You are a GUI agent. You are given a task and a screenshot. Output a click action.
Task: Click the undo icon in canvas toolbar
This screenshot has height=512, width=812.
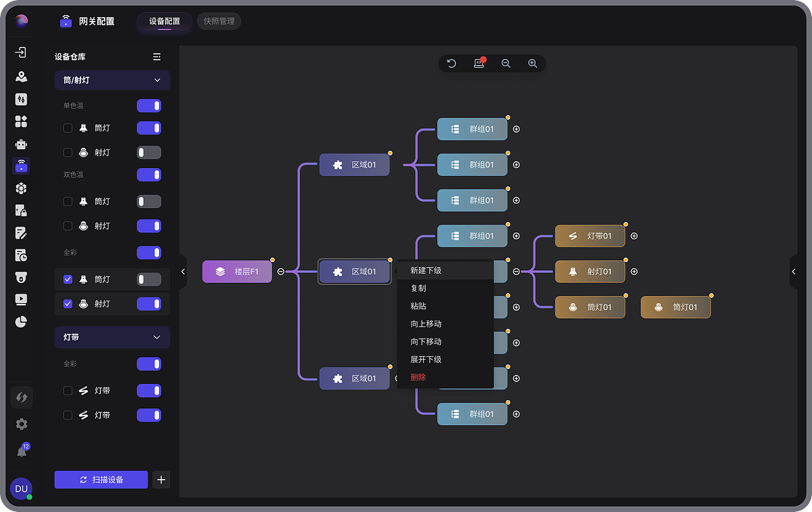pyautogui.click(x=452, y=63)
